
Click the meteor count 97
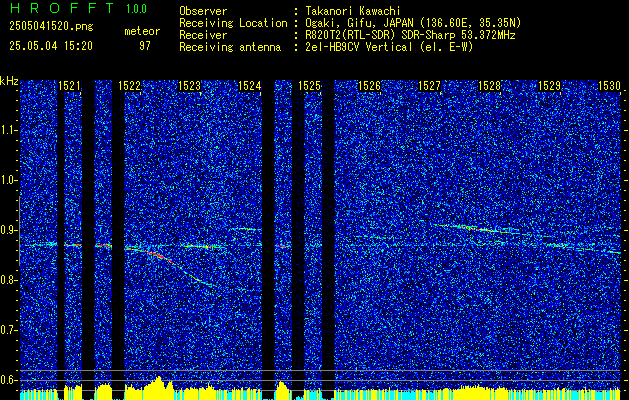pyautogui.click(x=145, y=46)
